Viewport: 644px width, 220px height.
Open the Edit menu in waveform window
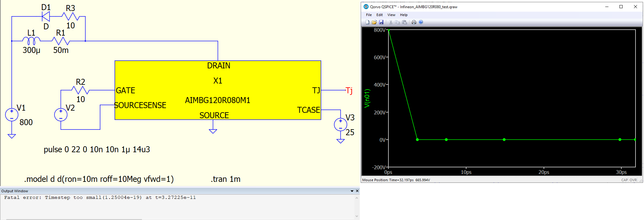click(380, 15)
